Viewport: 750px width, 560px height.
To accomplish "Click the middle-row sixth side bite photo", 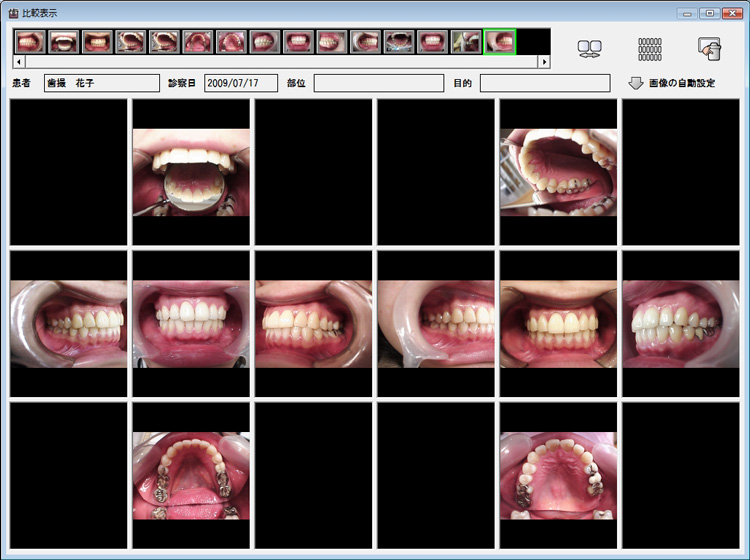I will click(x=681, y=324).
